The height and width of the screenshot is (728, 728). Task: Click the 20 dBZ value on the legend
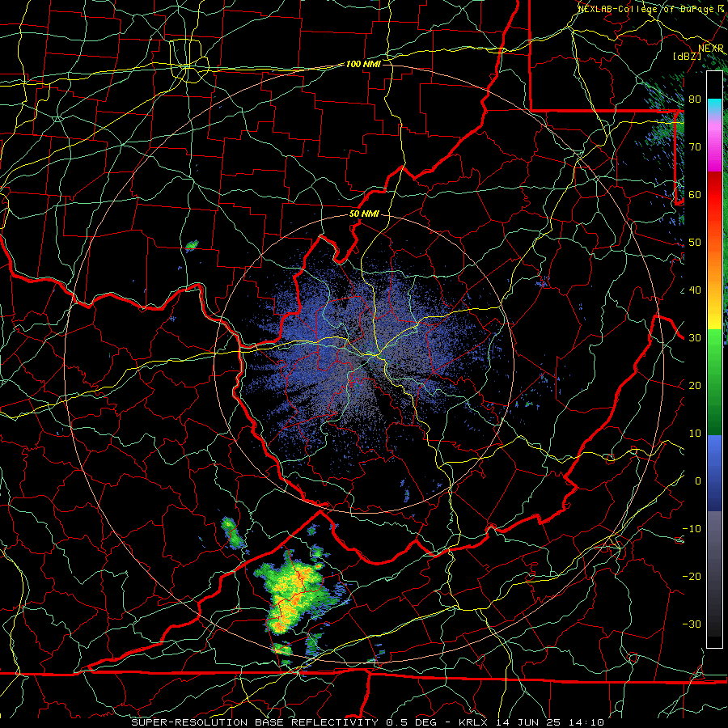(x=695, y=386)
